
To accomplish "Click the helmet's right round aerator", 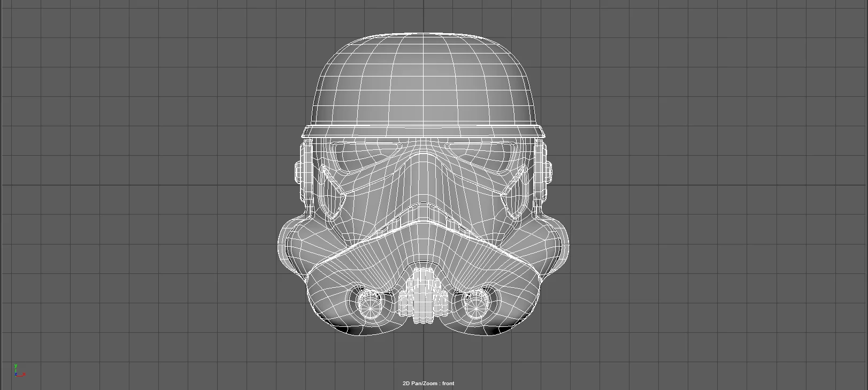I will point(475,304).
